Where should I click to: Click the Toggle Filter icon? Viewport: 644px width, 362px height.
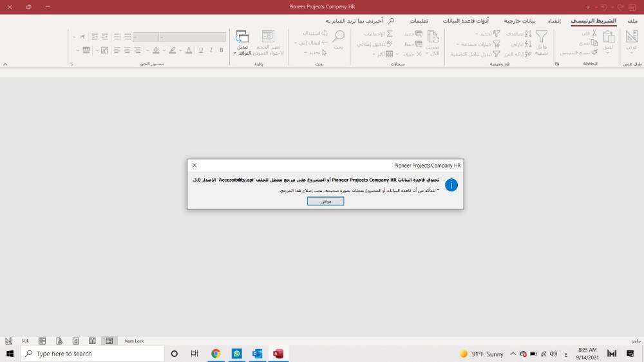point(497,54)
